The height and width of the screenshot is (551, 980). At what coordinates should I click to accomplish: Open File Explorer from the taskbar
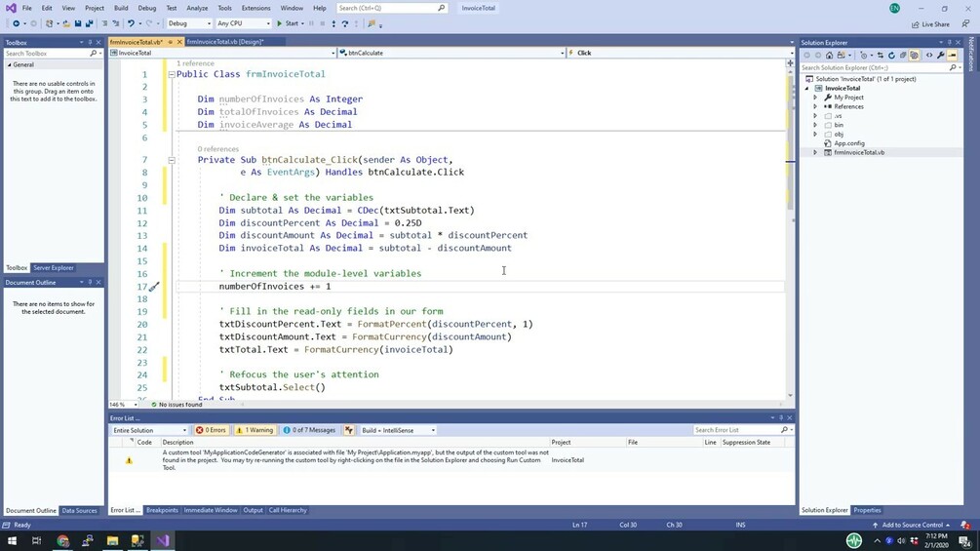112,540
